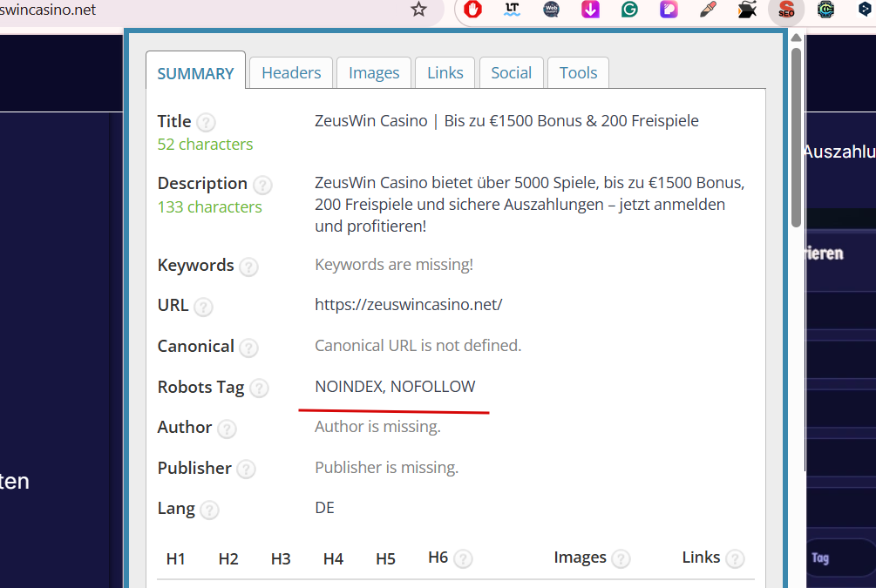Click the browser address bar URL
Viewport: 876px width, 588px height.
click(48, 10)
